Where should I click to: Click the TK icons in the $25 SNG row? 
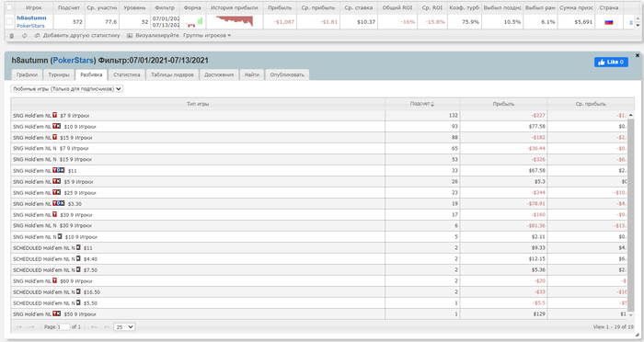(57, 192)
